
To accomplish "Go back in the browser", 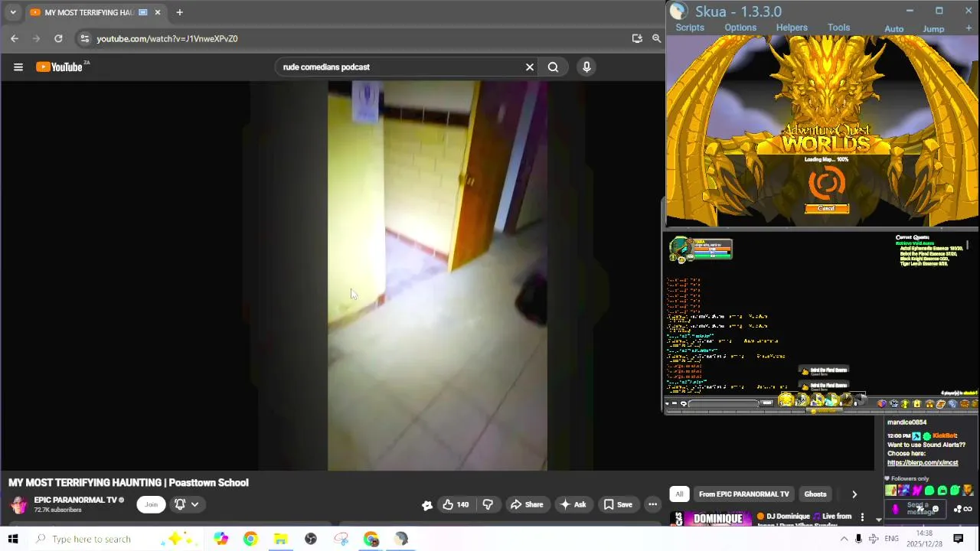I will (x=15, y=38).
